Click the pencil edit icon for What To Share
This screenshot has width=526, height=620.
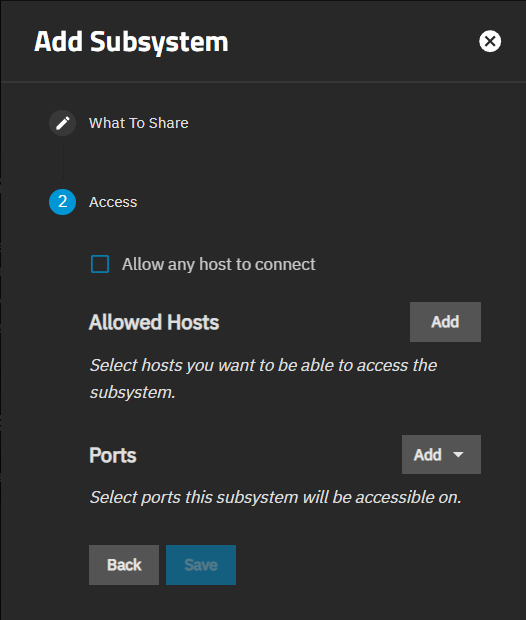pos(62,123)
